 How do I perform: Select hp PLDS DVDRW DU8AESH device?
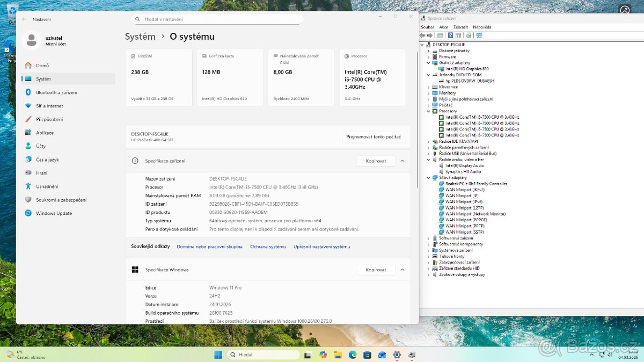pos(470,81)
